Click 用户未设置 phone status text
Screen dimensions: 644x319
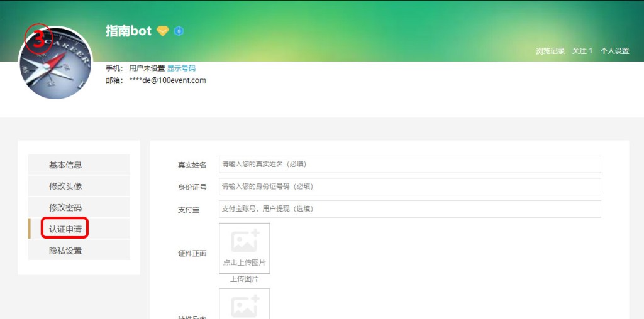point(147,68)
